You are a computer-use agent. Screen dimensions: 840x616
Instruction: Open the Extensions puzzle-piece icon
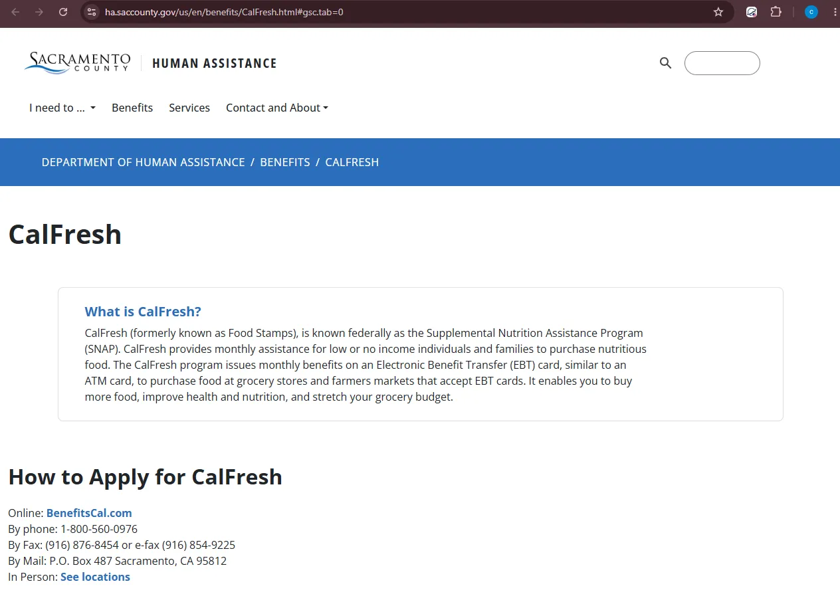point(776,12)
